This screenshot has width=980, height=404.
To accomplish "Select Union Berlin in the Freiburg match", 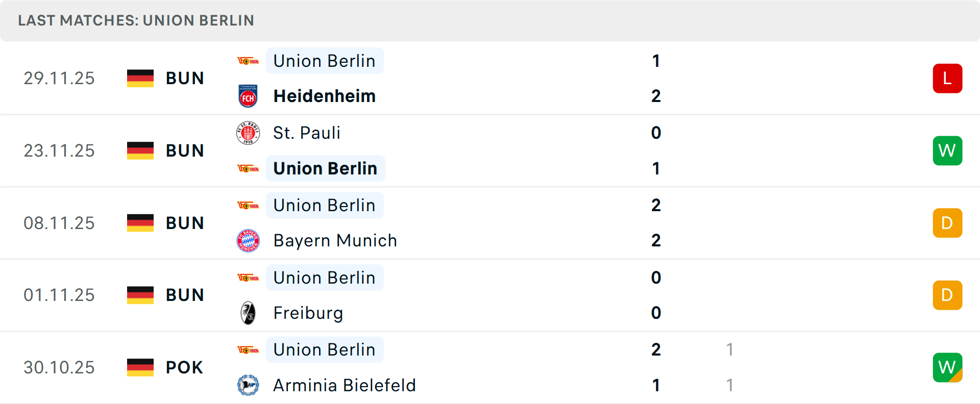I will coord(325,278).
